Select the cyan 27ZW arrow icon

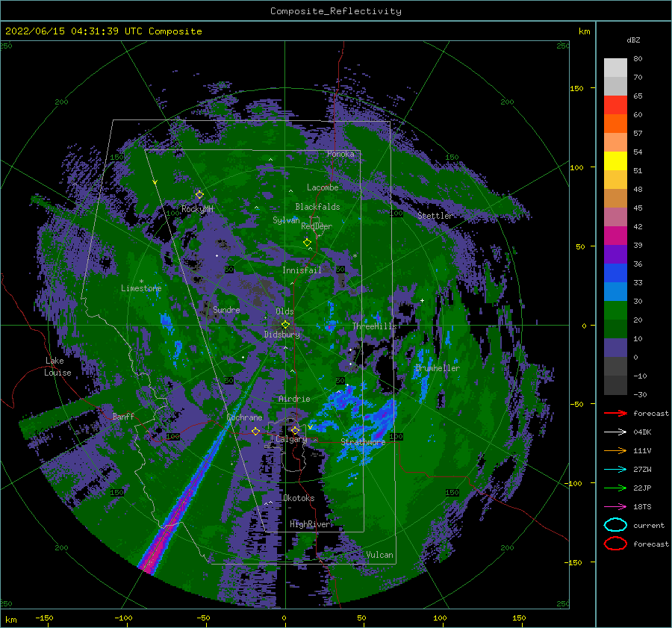(615, 469)
